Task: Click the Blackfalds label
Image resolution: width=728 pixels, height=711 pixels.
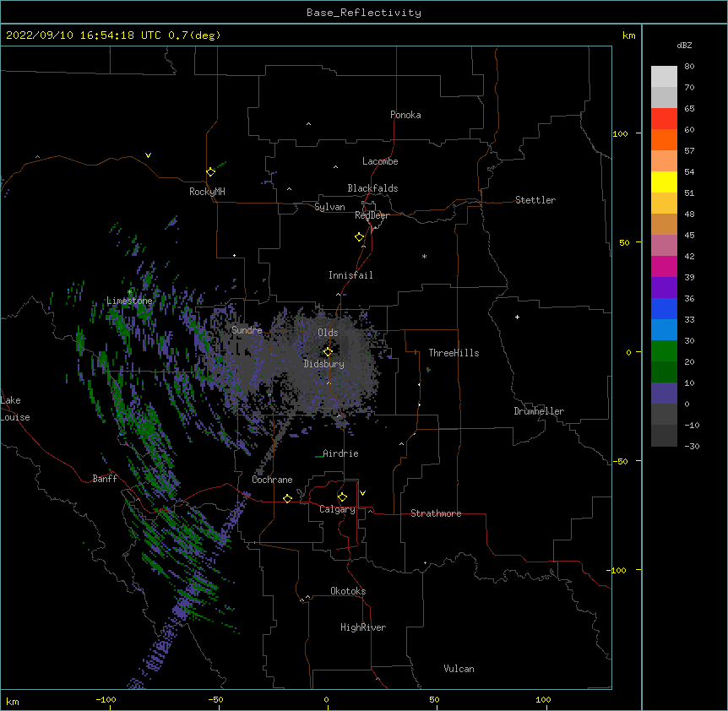Action: [372, 188]
